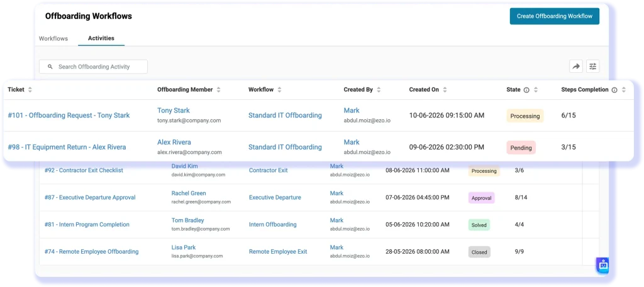Show the Steps Completion info icon

click(x=614, y=90)
